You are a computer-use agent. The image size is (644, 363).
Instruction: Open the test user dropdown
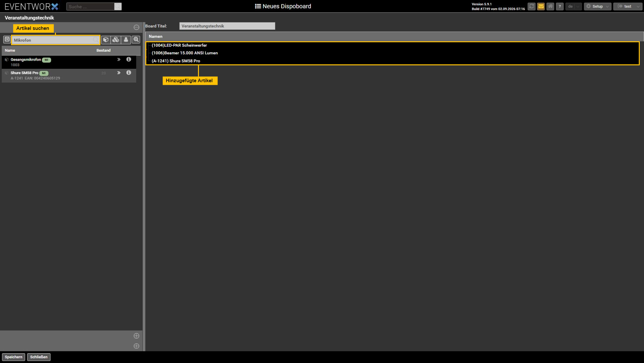point(628,6)
